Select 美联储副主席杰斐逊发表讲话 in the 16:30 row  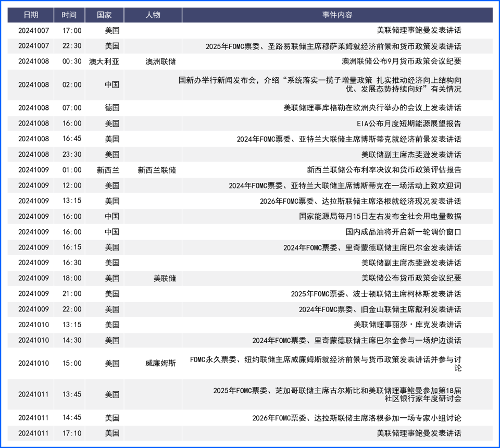[411, 263]
